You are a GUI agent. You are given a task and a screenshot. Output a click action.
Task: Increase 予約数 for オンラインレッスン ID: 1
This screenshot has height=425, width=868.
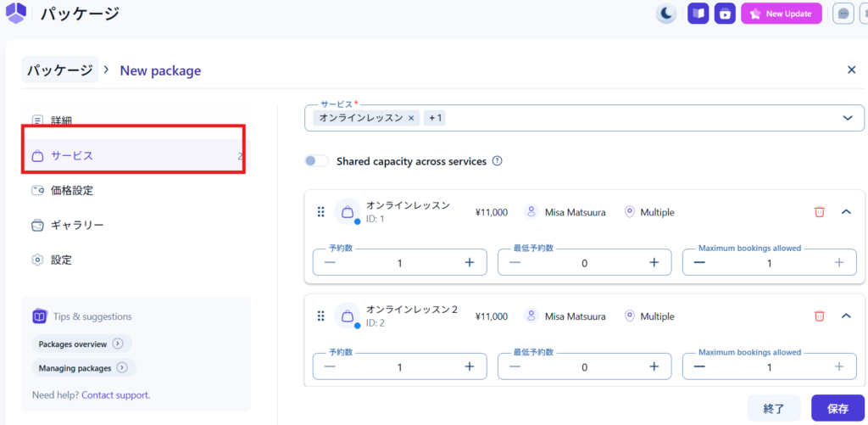click(x=469, y=263)
